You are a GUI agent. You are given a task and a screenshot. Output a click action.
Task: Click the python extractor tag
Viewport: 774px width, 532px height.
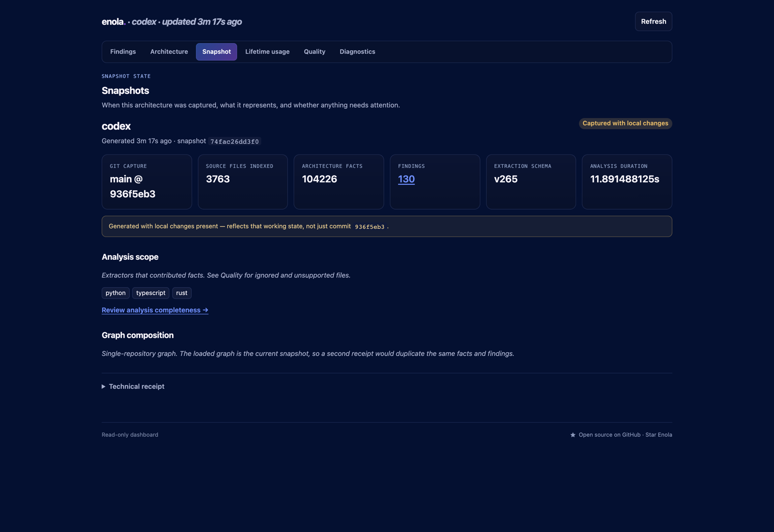[116, 293]
